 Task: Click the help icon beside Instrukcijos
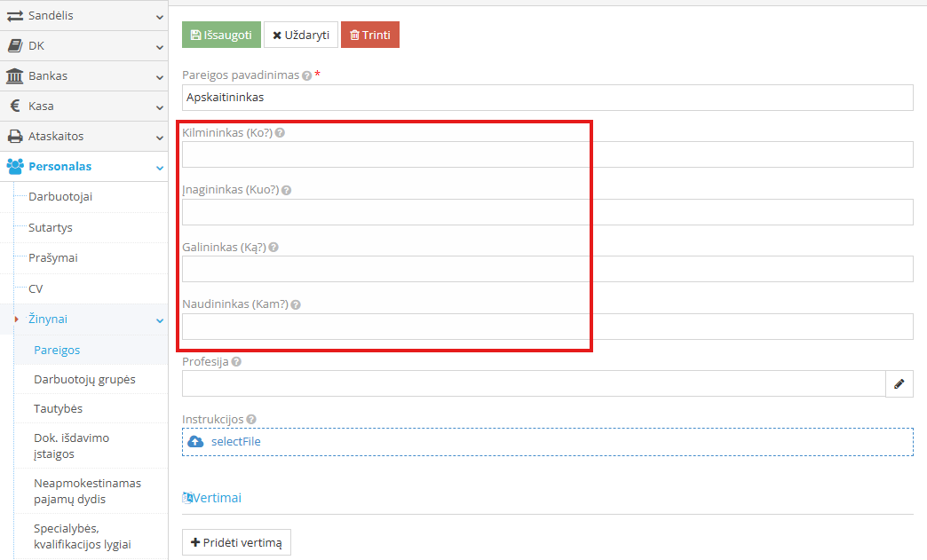click(251, 420)
